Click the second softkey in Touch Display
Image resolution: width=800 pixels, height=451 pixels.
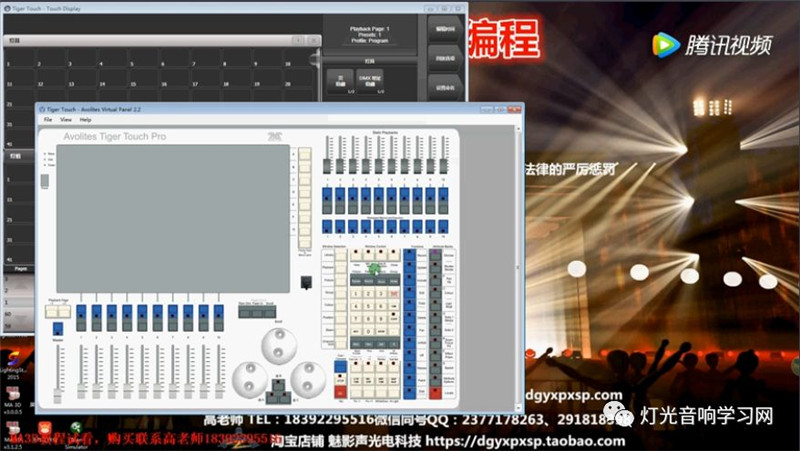pyautogui.click(x=445, y=58)
